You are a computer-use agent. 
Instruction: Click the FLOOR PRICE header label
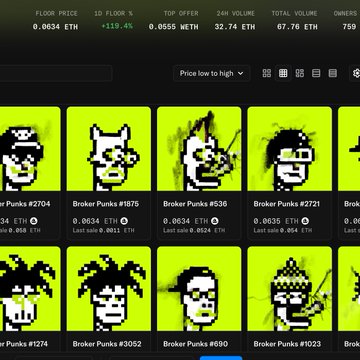[x=57, y=14]
